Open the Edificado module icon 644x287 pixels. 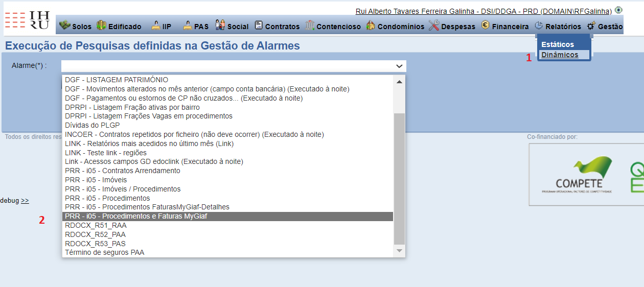coord(101,26)
